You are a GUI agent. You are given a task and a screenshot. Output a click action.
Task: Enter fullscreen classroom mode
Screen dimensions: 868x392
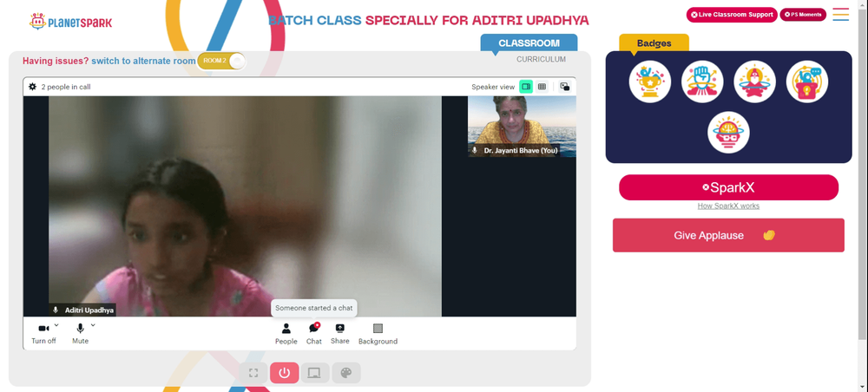(x=253, y=373)
